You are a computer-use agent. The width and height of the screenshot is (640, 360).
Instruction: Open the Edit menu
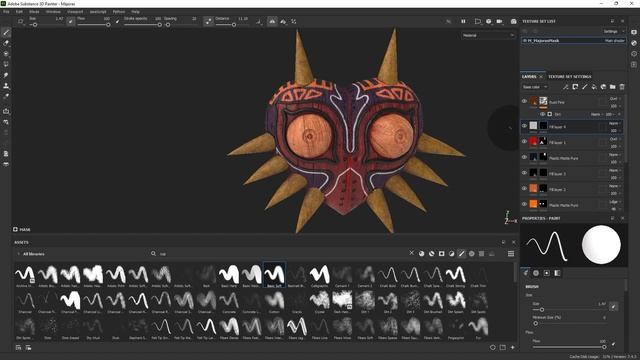click(19, 12)
